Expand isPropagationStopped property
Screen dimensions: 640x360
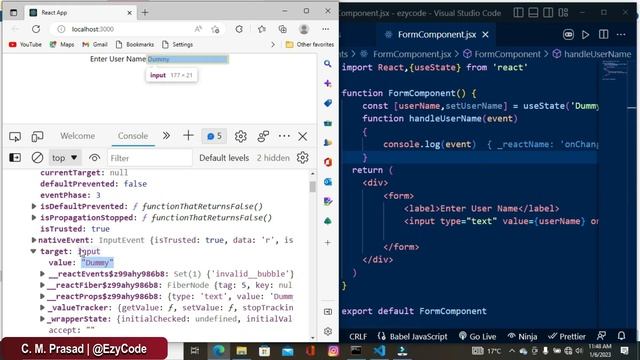pyautogui.click(x=34, y=218)
